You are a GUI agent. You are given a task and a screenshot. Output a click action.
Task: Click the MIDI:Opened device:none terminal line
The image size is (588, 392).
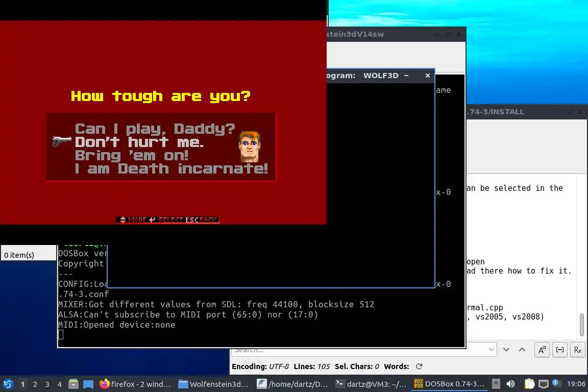pos(116,325)
